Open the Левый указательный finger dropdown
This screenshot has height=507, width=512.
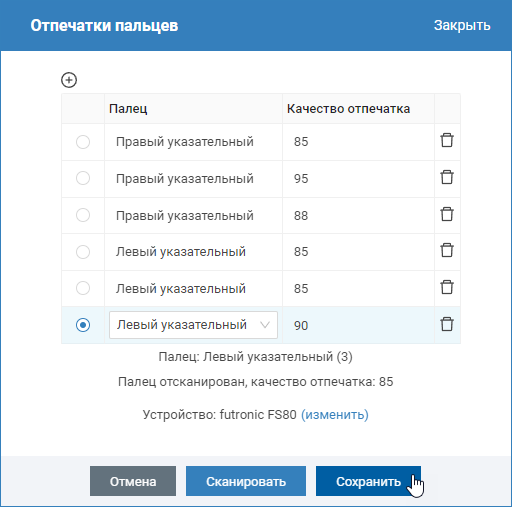193,325
